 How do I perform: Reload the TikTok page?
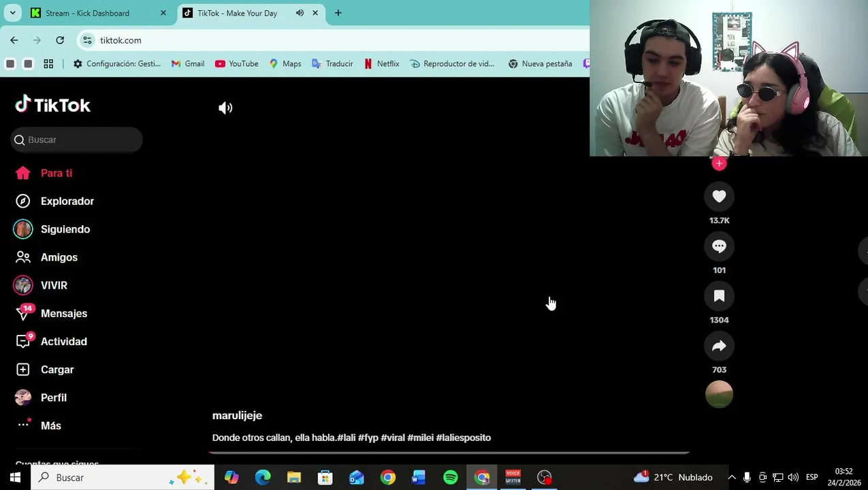[60, 40]
